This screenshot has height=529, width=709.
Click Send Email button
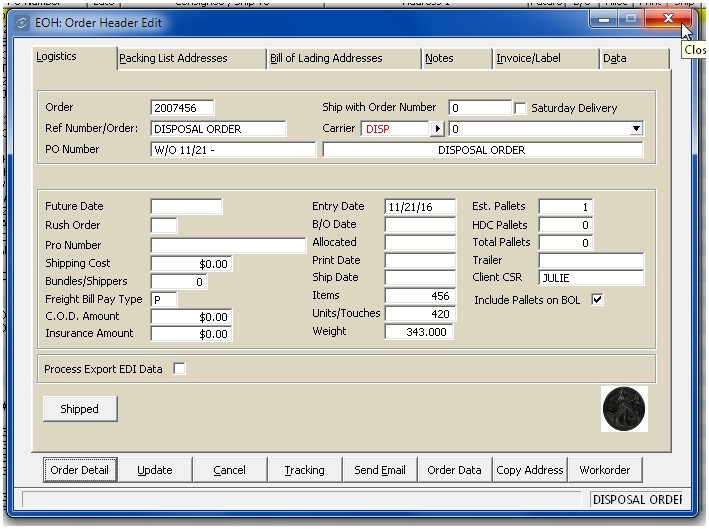click(380, 470)
